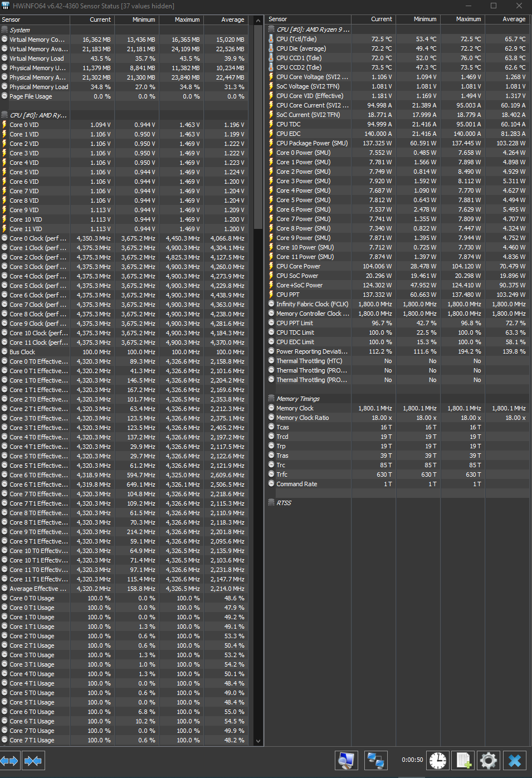Click the Tcas timing row icon
This screenshot has height=778, width=532.
[x=271, y=427]
